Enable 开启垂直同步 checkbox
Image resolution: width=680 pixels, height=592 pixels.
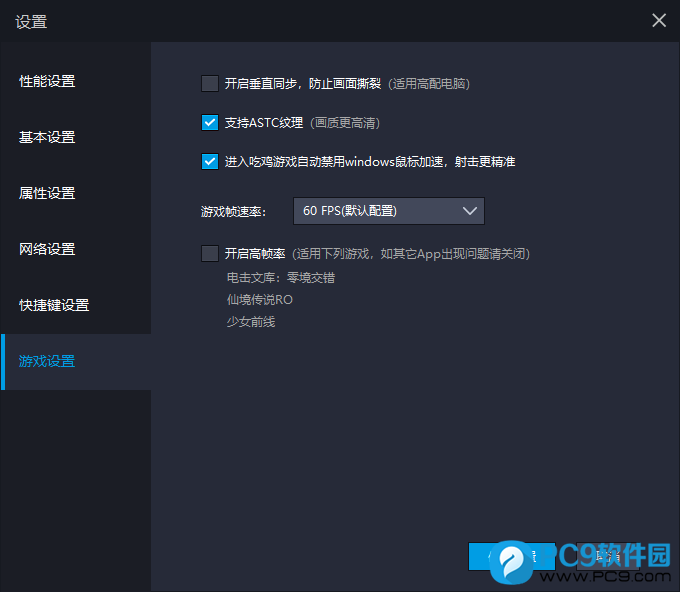[x=210, y=83]
